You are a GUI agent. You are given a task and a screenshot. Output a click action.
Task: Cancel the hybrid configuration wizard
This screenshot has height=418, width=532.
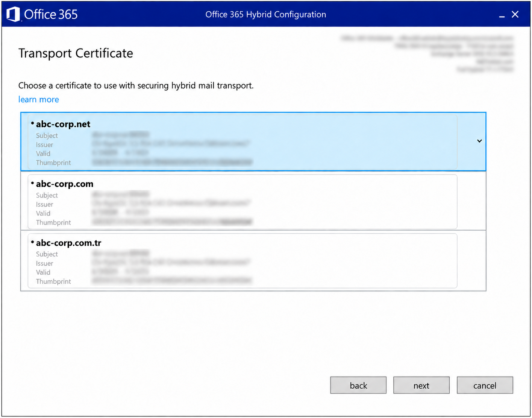tap(485, 385)
